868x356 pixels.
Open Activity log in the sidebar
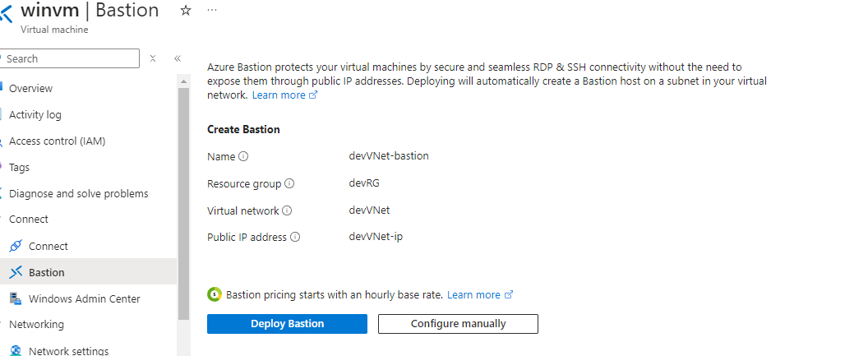(35, 114)
